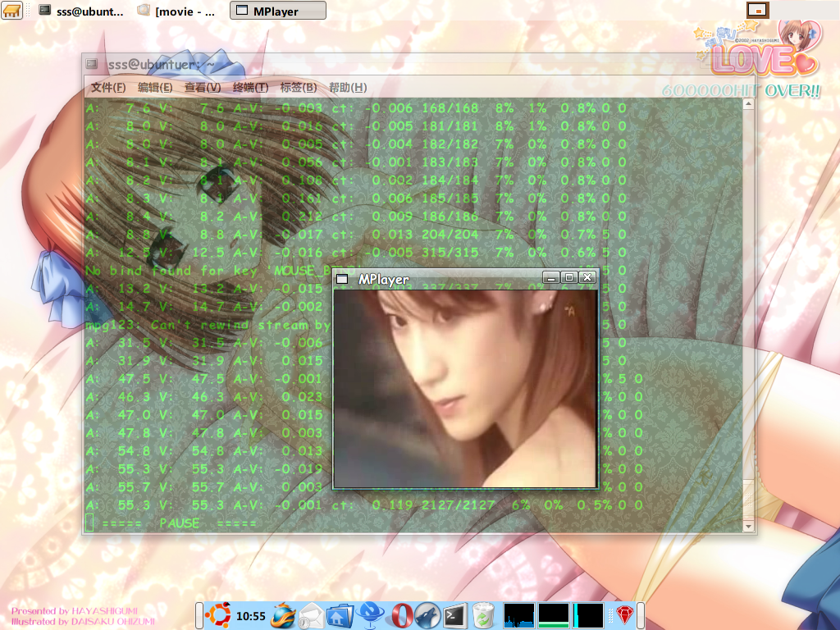Click the terminal scrollbar up arrow
Image resolution: width=840 pixels, height=630 pixels.
click(x=748, y=104)
